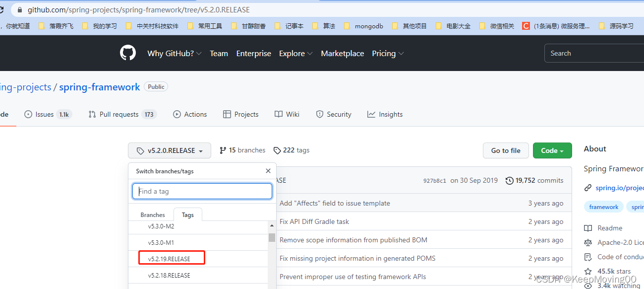Open the 19,752 commits history link
Viewport: 644px width, 289px height.
534,180
